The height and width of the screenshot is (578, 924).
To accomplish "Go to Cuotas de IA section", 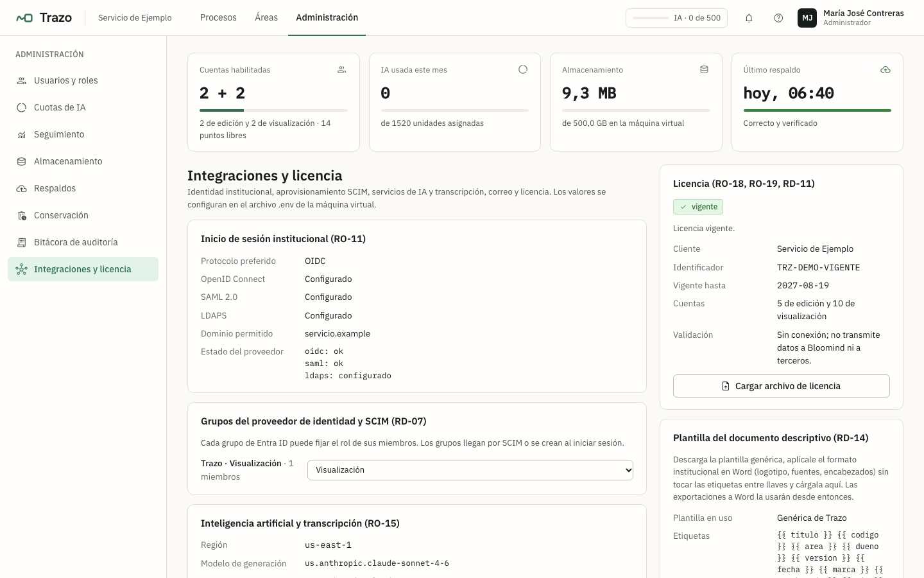I will [83, 107].
